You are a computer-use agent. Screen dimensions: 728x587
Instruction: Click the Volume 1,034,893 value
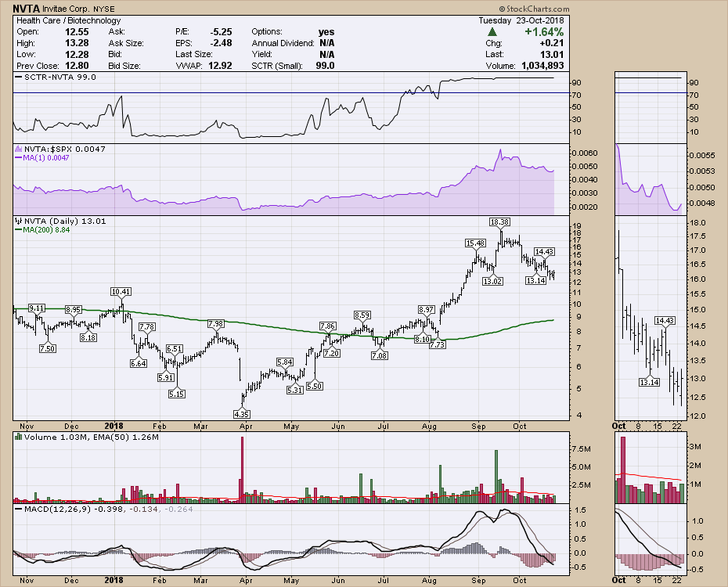pyautogui.click(x=542, y=66)
